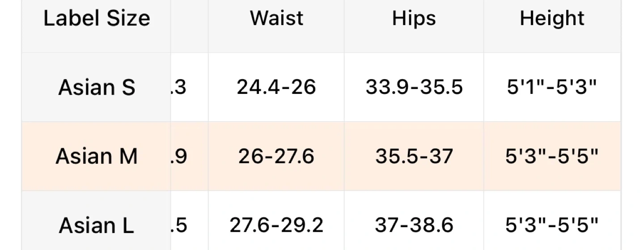Click height value 5'1"-5'3"
This screenshot has width=644, height=250.
click(x=552, y=87)
